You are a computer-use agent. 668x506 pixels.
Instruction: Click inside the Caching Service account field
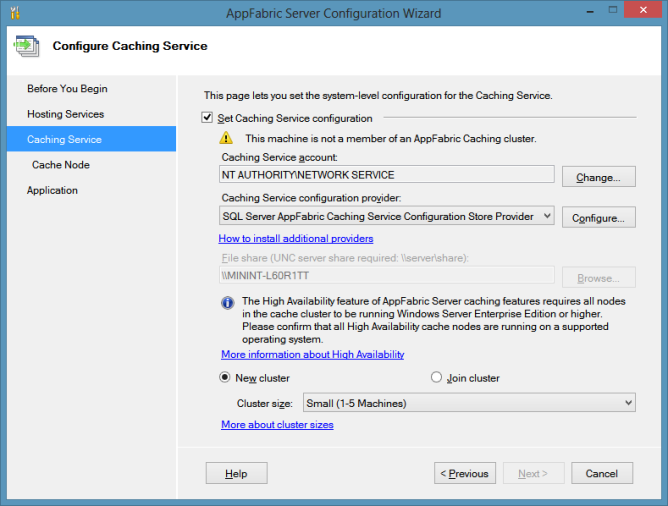coord(386,174)
